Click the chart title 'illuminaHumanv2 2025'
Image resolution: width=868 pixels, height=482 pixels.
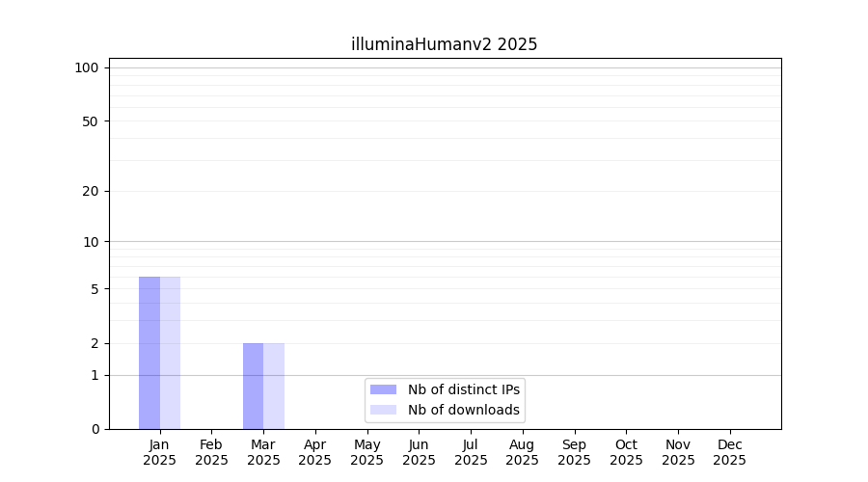[x=445, y=44]
